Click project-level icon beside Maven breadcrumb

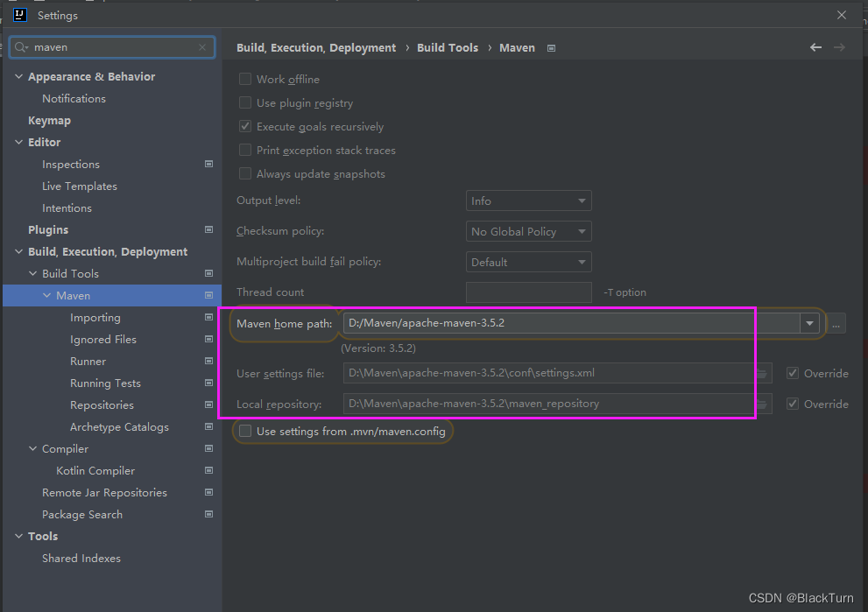click(551, 48)
